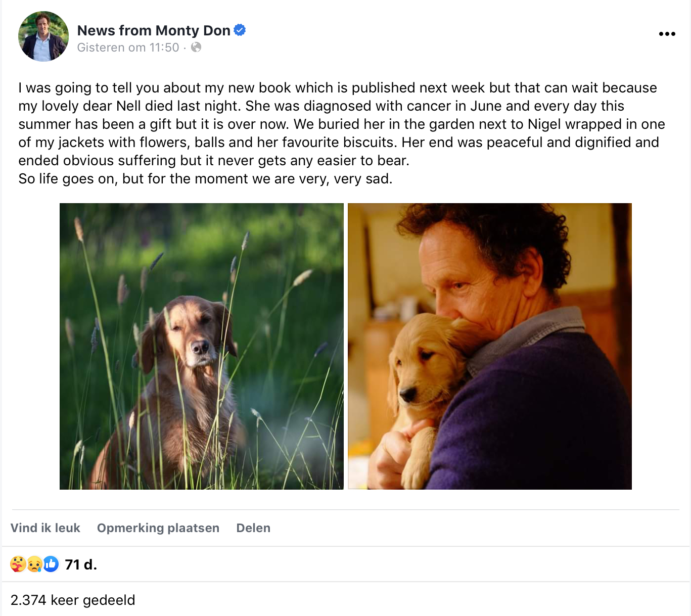View the 71 d. reactions count

tap(81, 564)
